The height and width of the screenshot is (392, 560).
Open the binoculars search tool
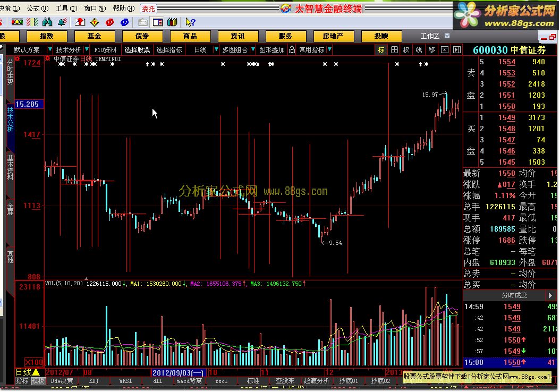(x=47, y=22)
